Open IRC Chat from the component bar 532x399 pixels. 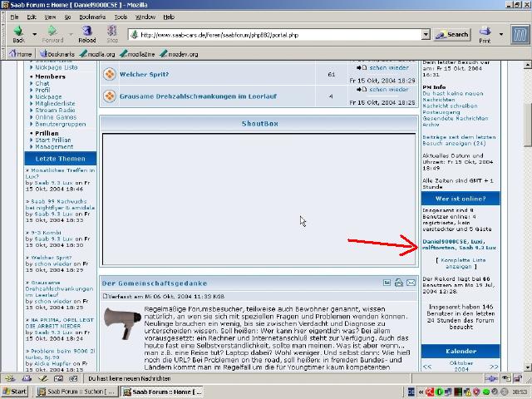(73, 378)
